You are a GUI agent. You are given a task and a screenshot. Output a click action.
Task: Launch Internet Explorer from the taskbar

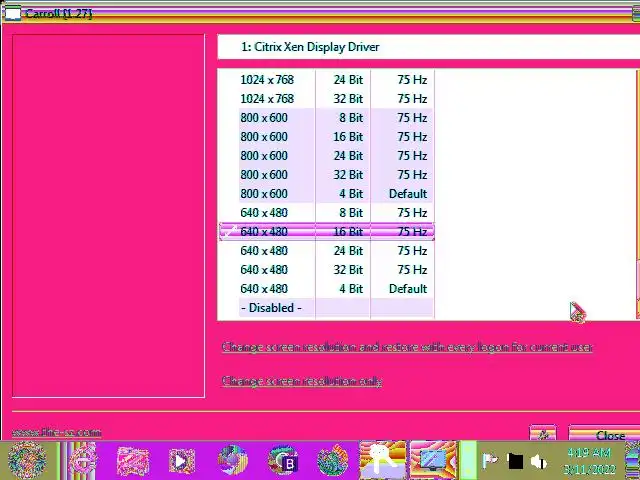pyautogui.click(x=83, y=460)
